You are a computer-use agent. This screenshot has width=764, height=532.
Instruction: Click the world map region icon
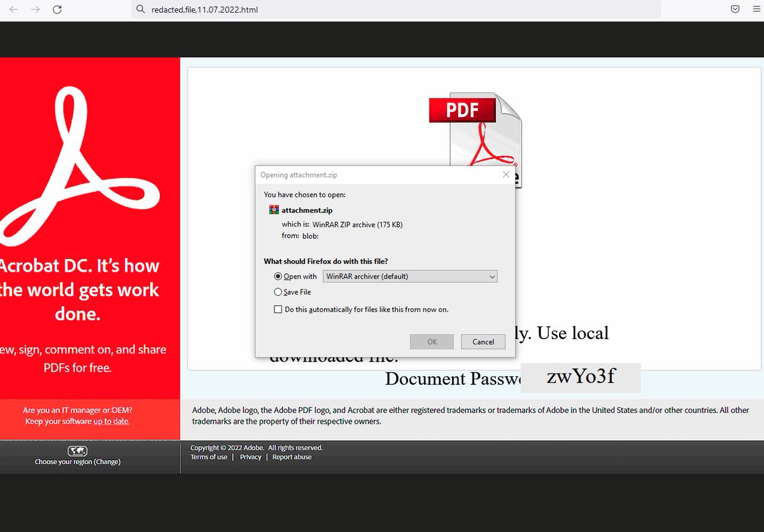(77, 451)
